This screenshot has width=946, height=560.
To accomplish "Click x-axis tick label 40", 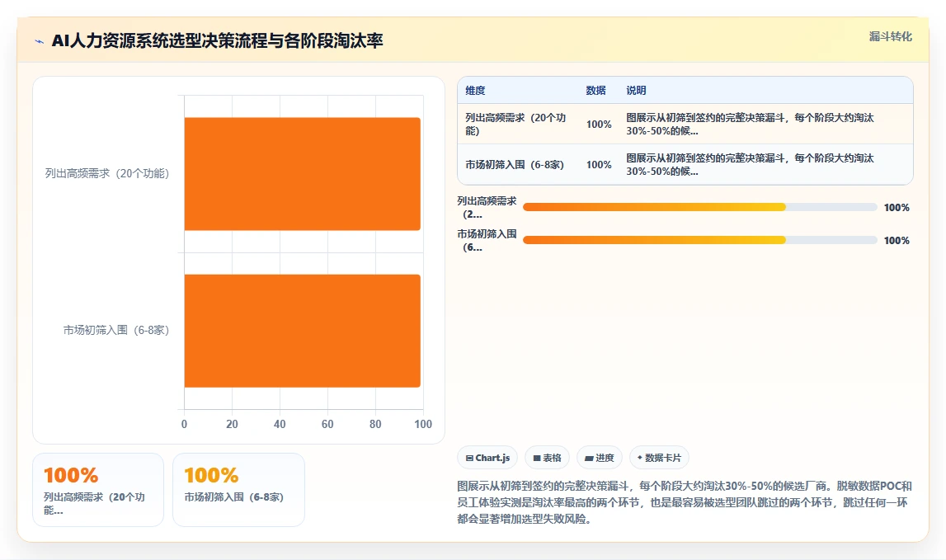I will [x=280, y=424].
